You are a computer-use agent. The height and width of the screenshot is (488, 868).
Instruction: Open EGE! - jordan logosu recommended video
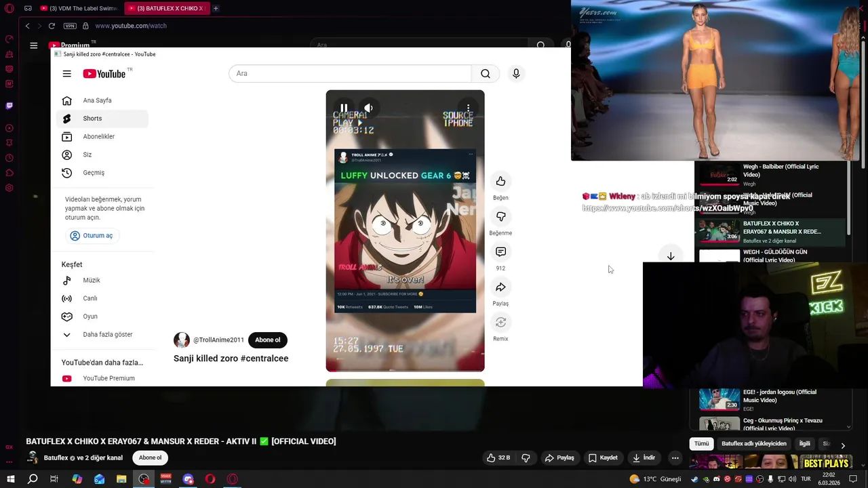[772, 400]
